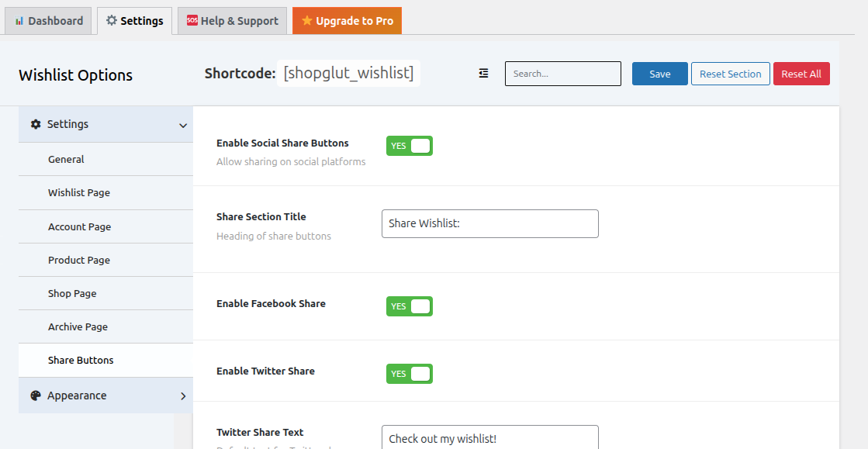Click the [shopglut_wishlist] shortcode text
The height and width of the screenshot is (449, 868).
(x=349, y=73)
